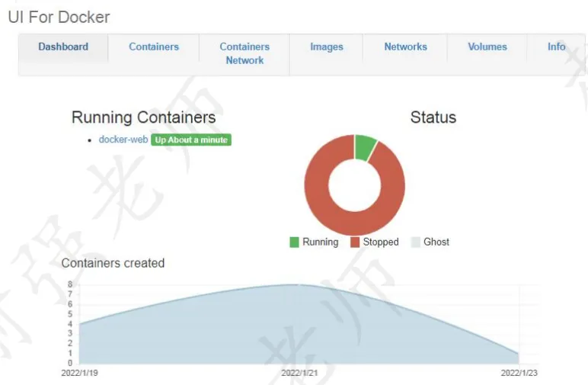Switch to the Containers tab
Image resolution: width=588 pixels, height=385 pixels.
click(x=154, y=47)
